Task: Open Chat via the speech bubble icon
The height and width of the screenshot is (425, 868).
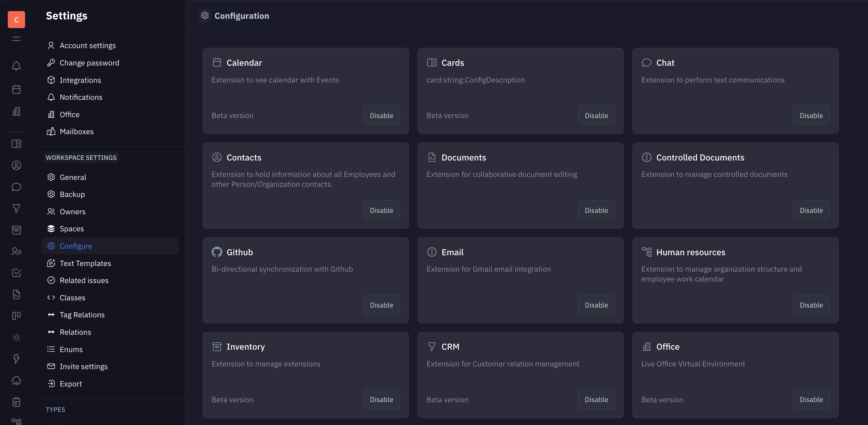Action: coord(16,186)
